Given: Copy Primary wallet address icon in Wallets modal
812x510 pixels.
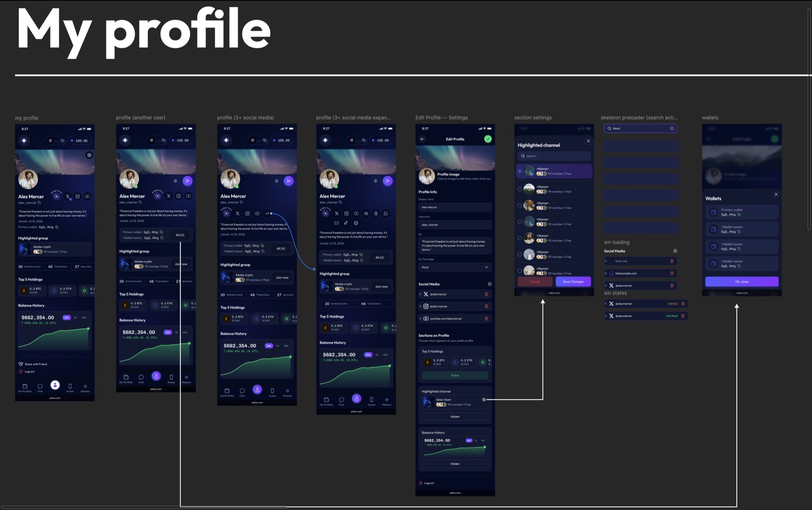Looking at the screenshot, I should click(738, 214).
